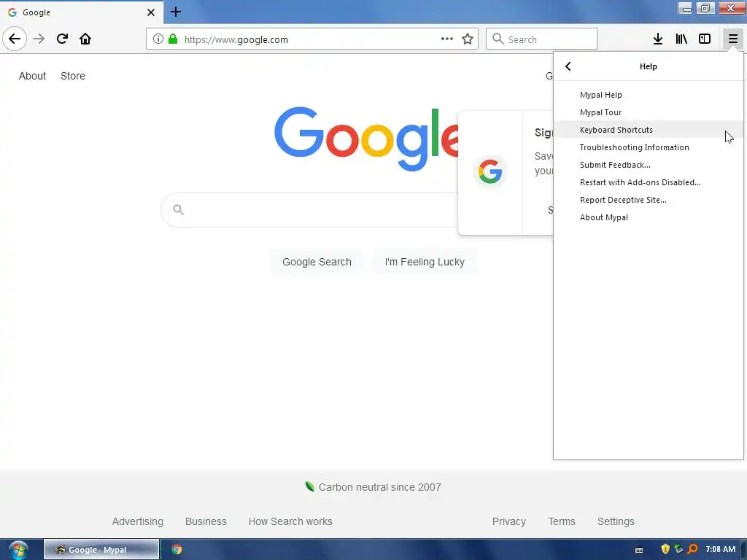Open the page actions three-dots menu
The width and height of the screenshot is (747, 560).
[447, 39]
